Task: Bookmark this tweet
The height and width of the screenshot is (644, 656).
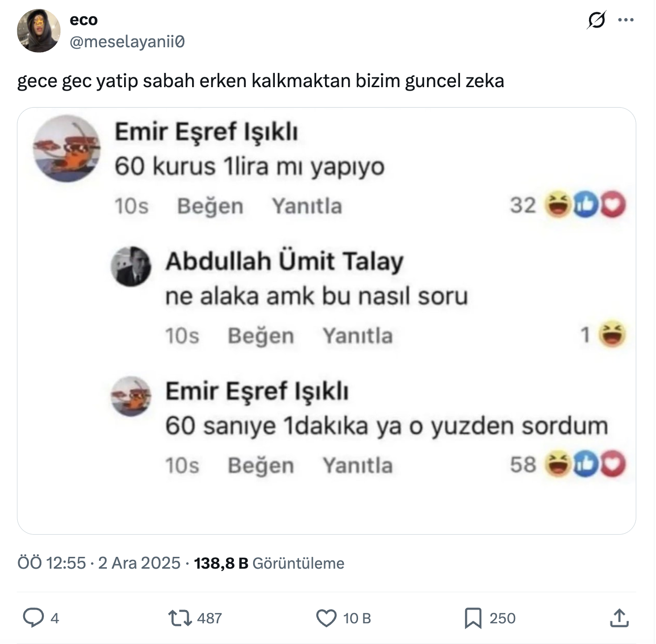Action: tap(473, 618)
